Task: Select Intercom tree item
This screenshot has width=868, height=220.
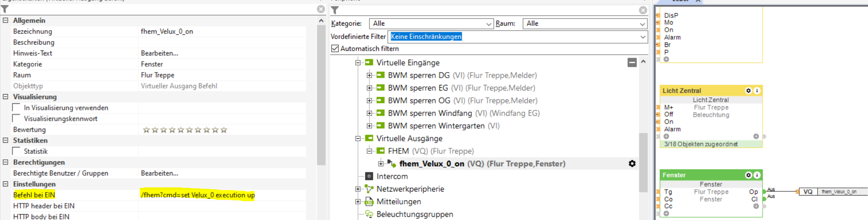Action: 392,176
